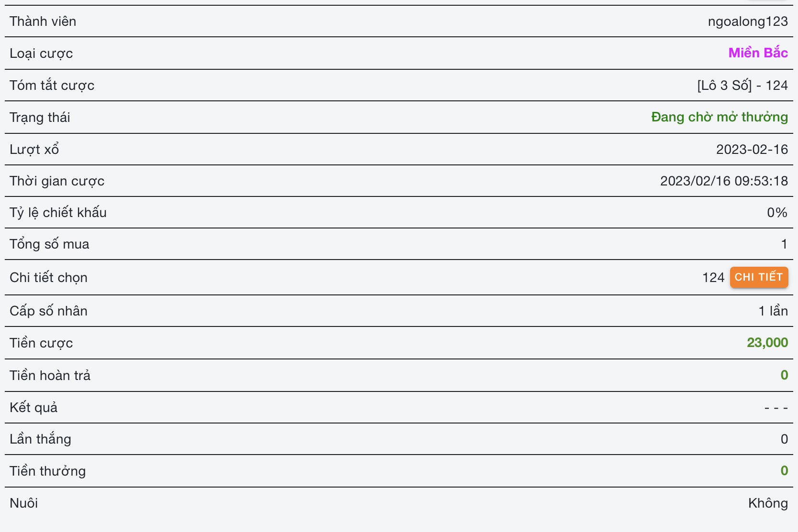This screenshot has width=798, height=532.
Task: Click the Chi tiết chọn label
Action: [48, 278]
